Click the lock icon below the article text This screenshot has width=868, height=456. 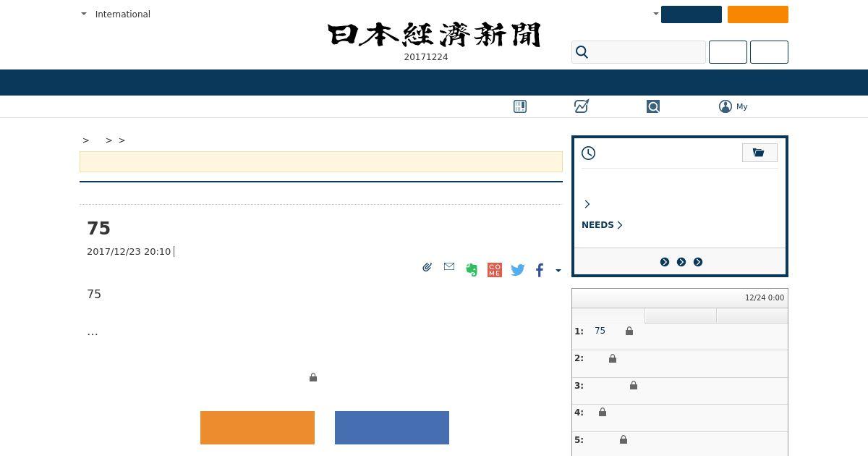click(x=313, y=377)
